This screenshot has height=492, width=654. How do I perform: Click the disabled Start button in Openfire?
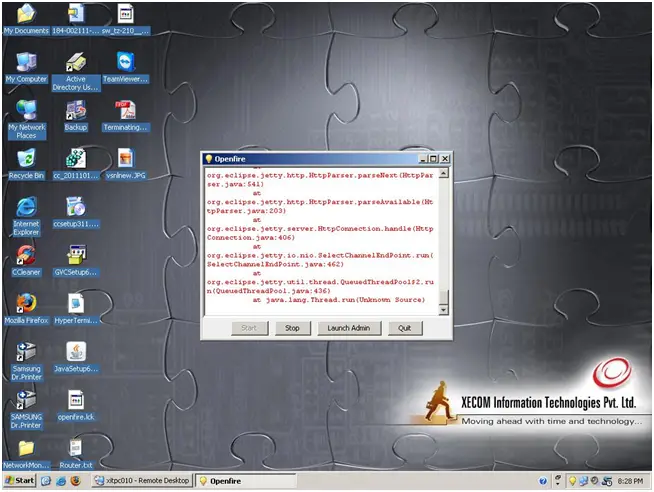[x=249, y=328]
